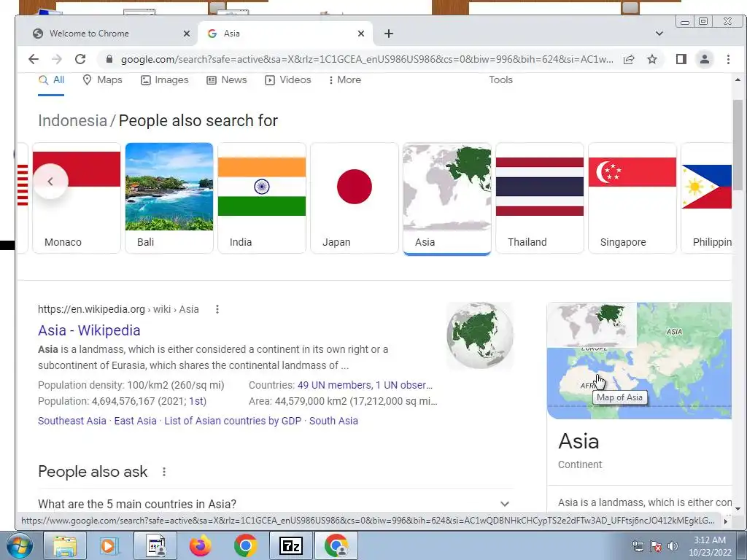The height and width of the screenshot is (560, 747).
Task: Open List of Asian countries by GDP link
Action: (x=233, y=421)
